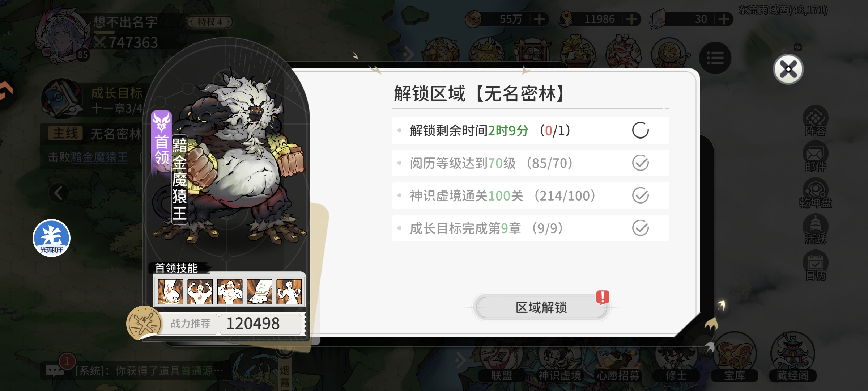Open the round list menu button
This screenshot has width=868, height=391.
point(715,58)
